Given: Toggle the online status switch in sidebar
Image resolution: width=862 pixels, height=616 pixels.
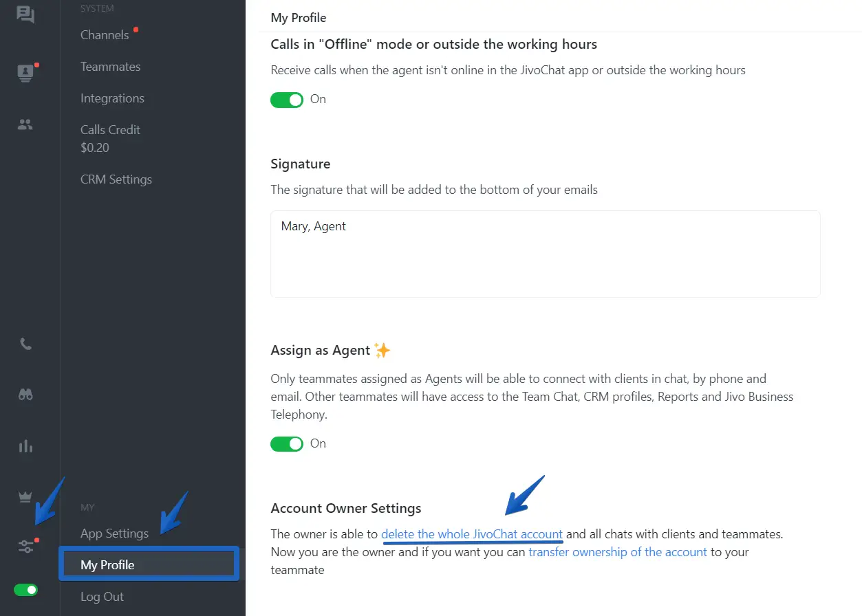Looking at the screenshot, I should (x=26, y=590).
